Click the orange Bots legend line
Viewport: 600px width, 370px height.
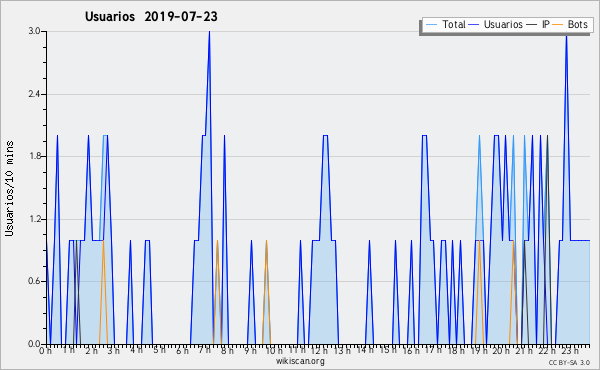558,25
